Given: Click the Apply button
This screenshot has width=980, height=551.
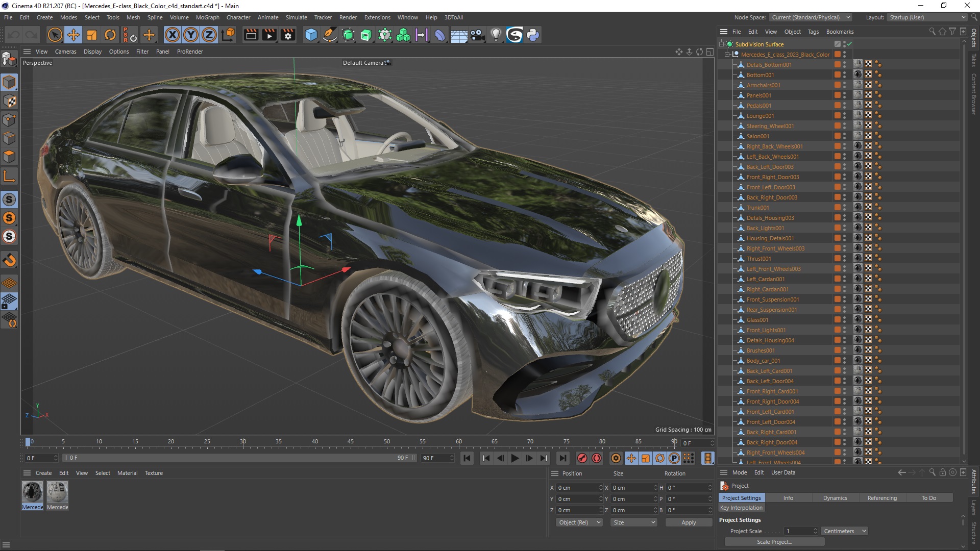Looking at the screenshot, I should click(x=689, y=522).
